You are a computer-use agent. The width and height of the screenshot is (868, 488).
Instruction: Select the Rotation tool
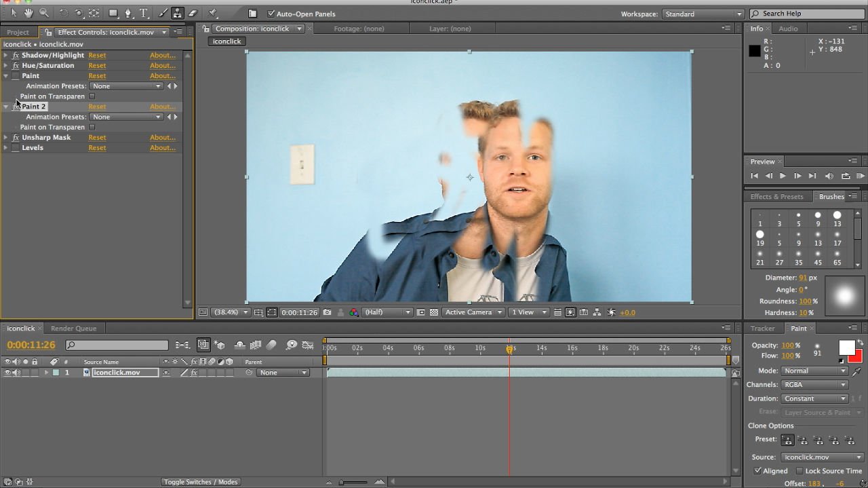64,13
